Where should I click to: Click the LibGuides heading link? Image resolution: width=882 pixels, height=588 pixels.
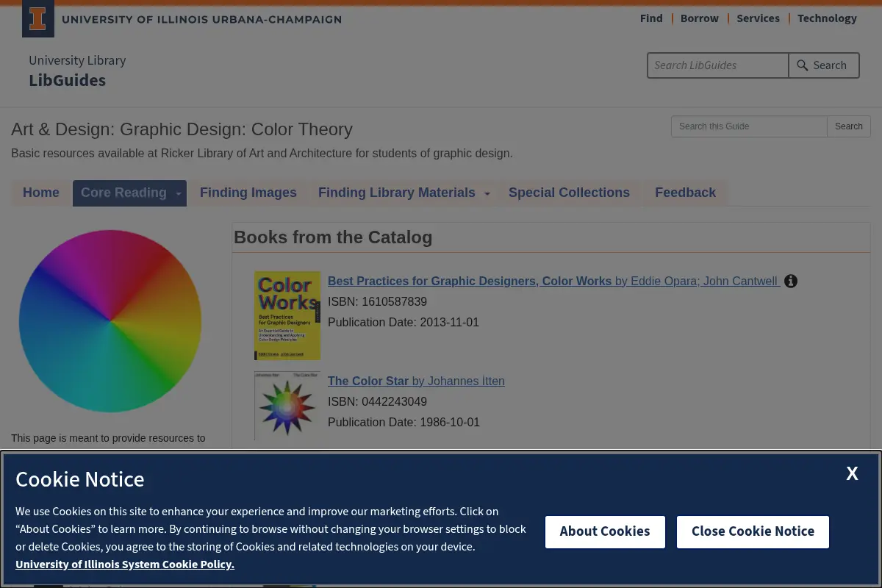tap(67, 81)
